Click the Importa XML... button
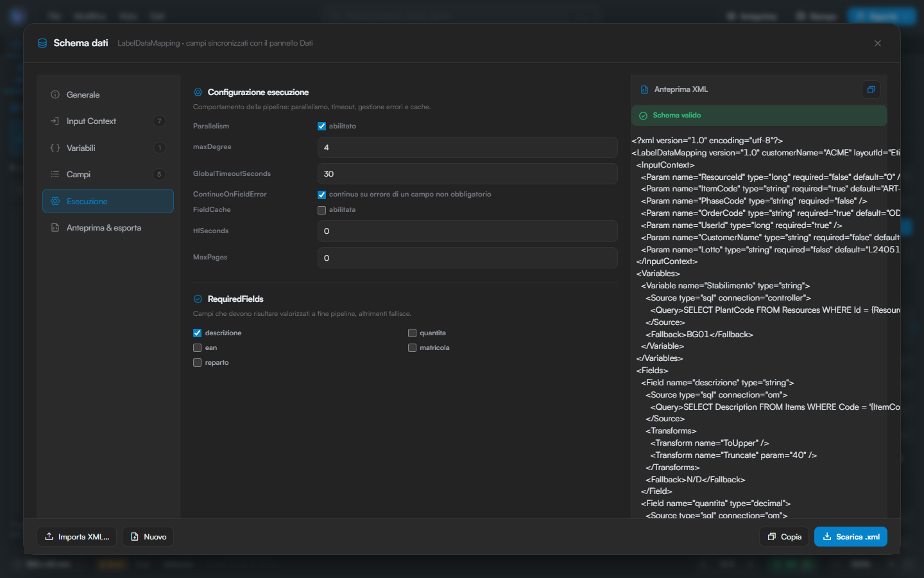 77,537
